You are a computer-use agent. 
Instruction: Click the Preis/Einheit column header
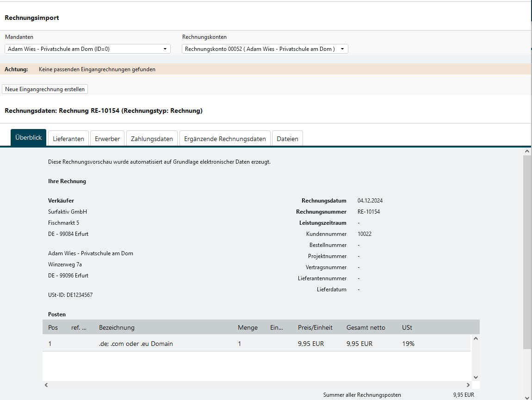click(315, 327)
